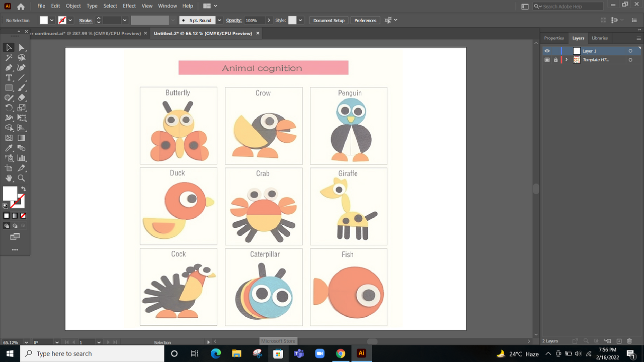Select the Free Transform tool

pyautogui.click(x=22, y=118)
